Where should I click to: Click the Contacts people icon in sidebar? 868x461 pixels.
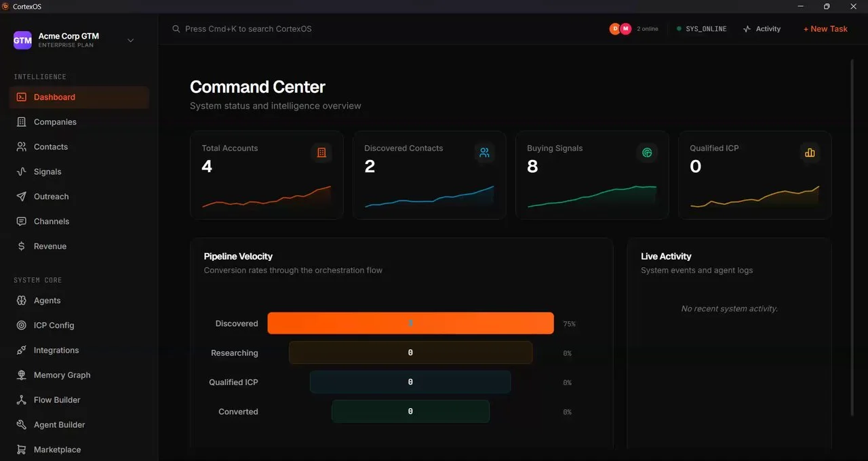[21, 146]
